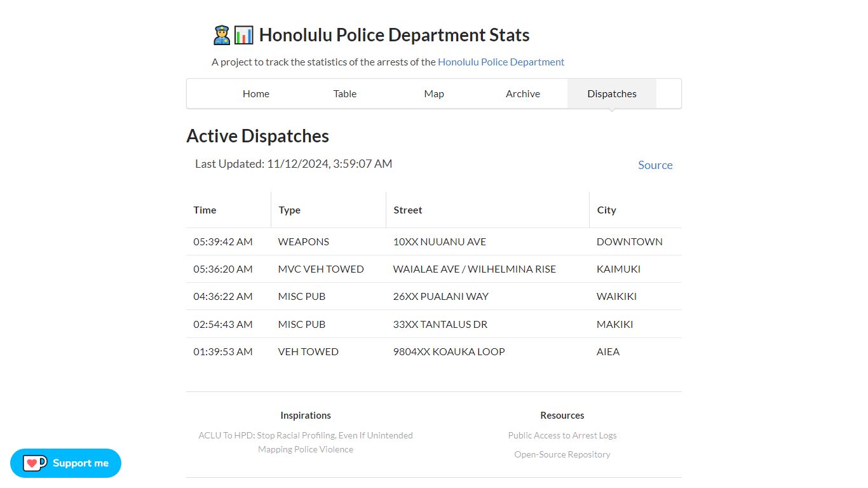Click the bar chart emoji icon
Screen dimensions: 868x488
244,35
